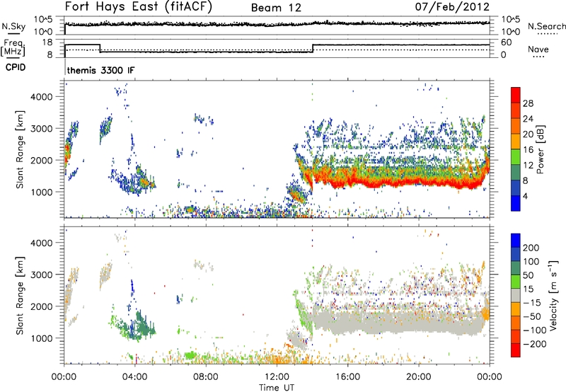This screenshot has height=392, width=566.
Task: Click the '12' label on power colorbar
Action: (x=528, y=166)
